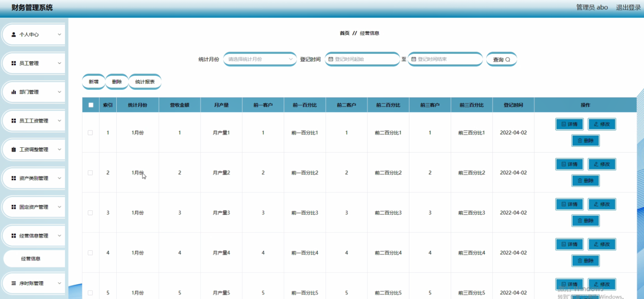This screenshot has height=299, width=644.
Task: Go to 首页 breadcrumb link
Action: 345,33
